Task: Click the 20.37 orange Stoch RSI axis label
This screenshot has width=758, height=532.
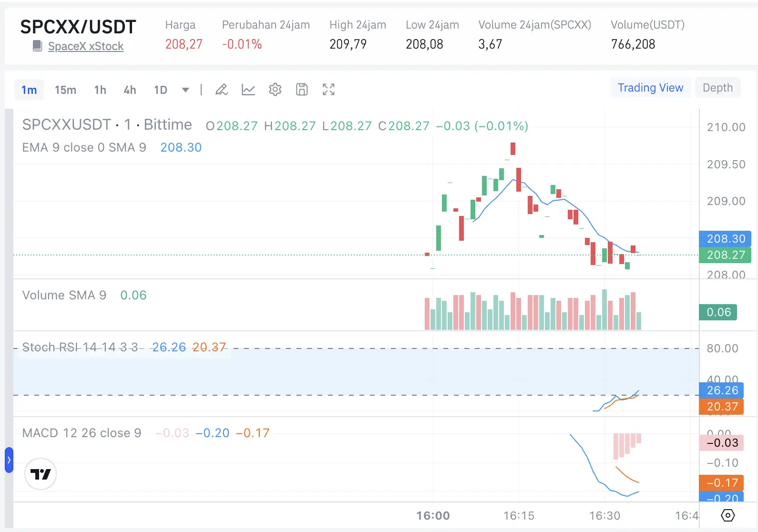Action: 722,407
